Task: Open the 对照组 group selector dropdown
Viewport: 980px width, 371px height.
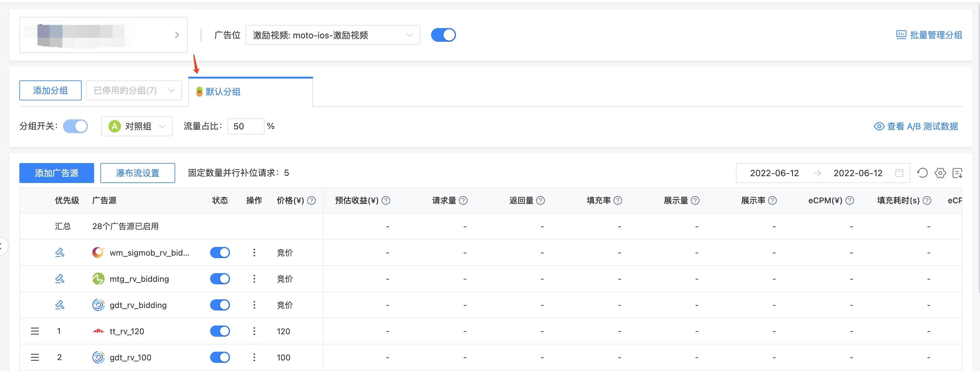Action: [x=137, y=126]
